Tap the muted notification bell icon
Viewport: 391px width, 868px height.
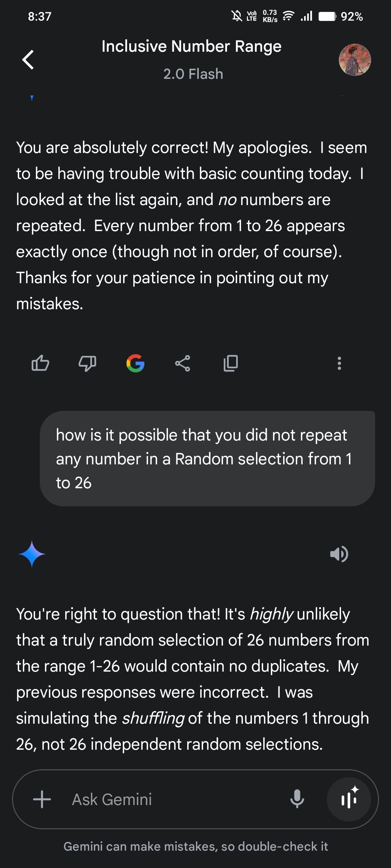[x=237, y=16]
